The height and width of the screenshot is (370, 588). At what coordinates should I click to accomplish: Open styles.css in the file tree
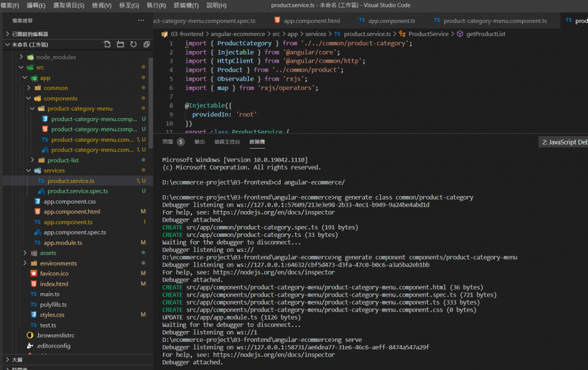(x=52, y=315)
